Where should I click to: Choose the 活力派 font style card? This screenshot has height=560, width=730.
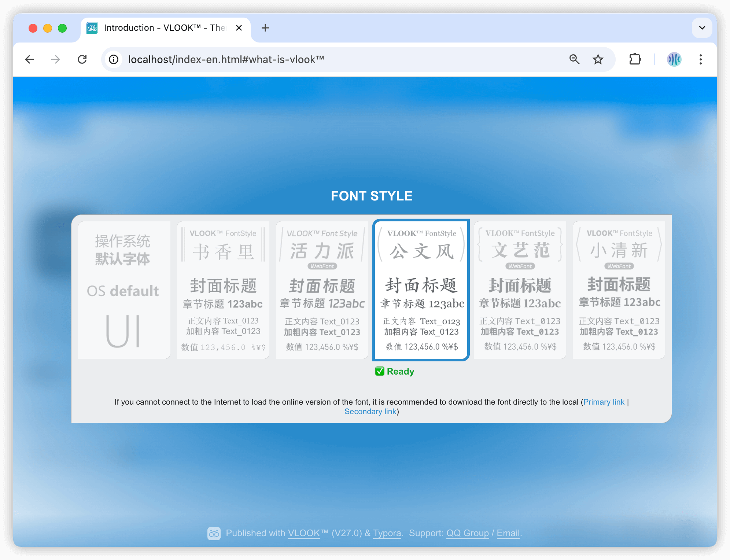click(x=322, y=290)
